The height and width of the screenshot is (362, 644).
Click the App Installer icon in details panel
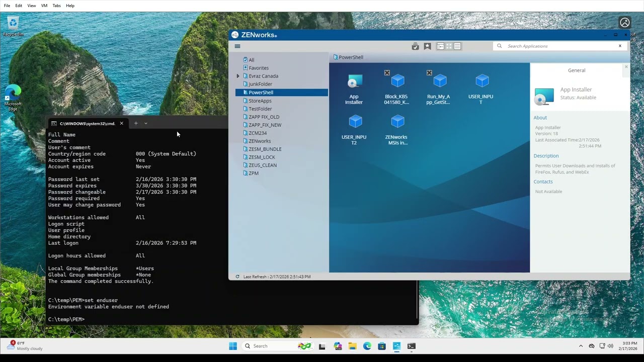(x=544, y=96)
